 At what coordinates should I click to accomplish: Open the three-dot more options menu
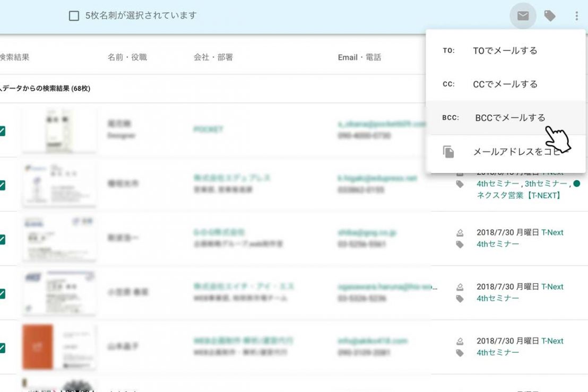pyautogui.click(x=576, y=16)
